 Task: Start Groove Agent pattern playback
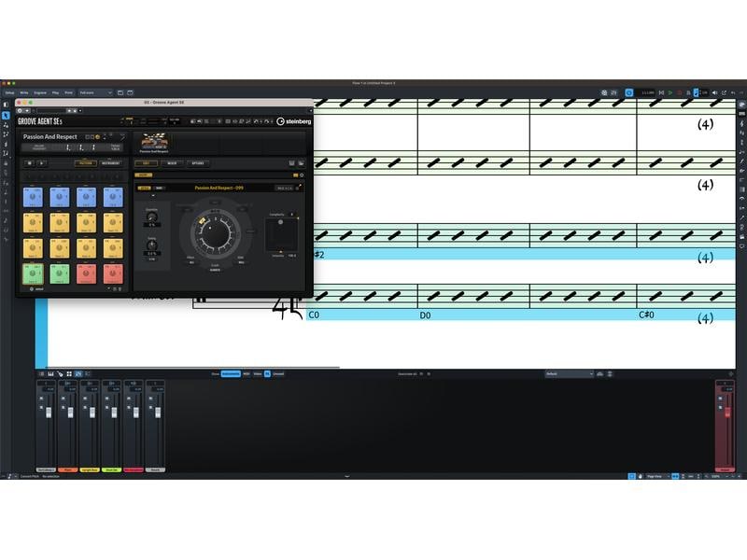coord(41,163)
